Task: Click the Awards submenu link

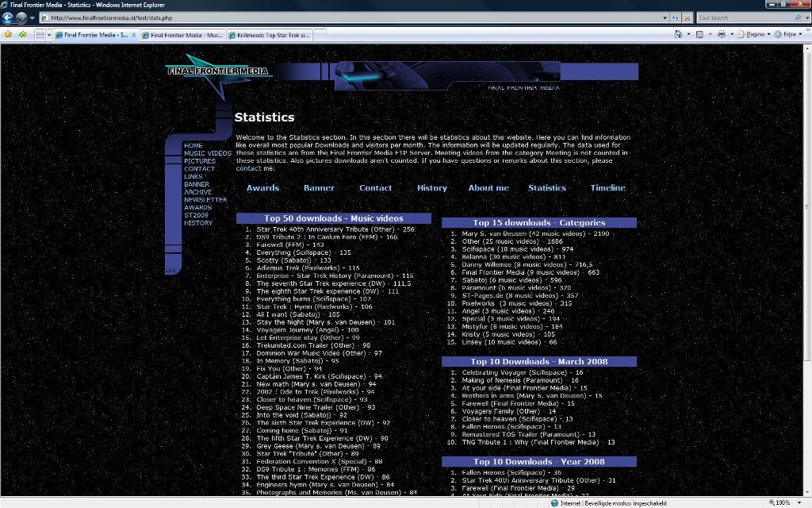Action: 262,188
